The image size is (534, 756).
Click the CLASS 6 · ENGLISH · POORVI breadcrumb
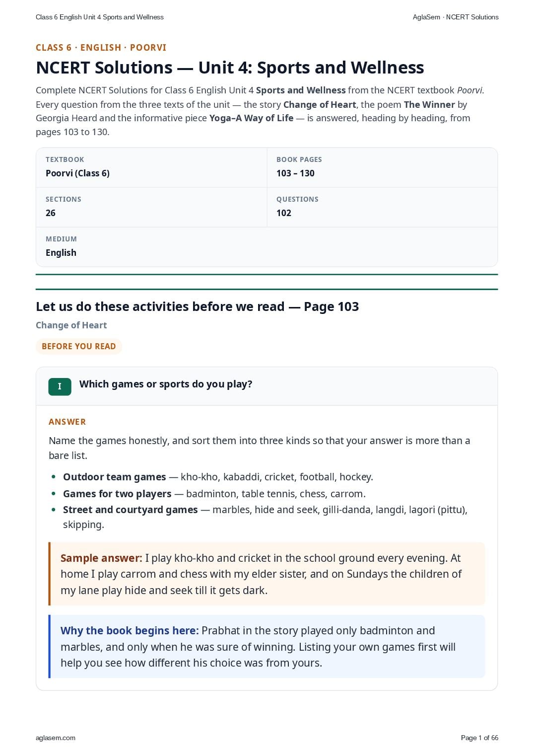pos(101,48)
